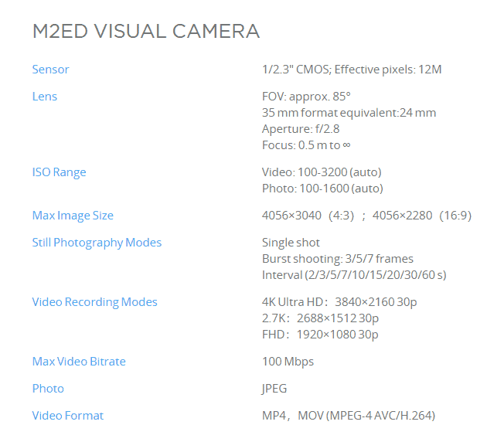Select the Video Recording Modes label

point(95,302)
